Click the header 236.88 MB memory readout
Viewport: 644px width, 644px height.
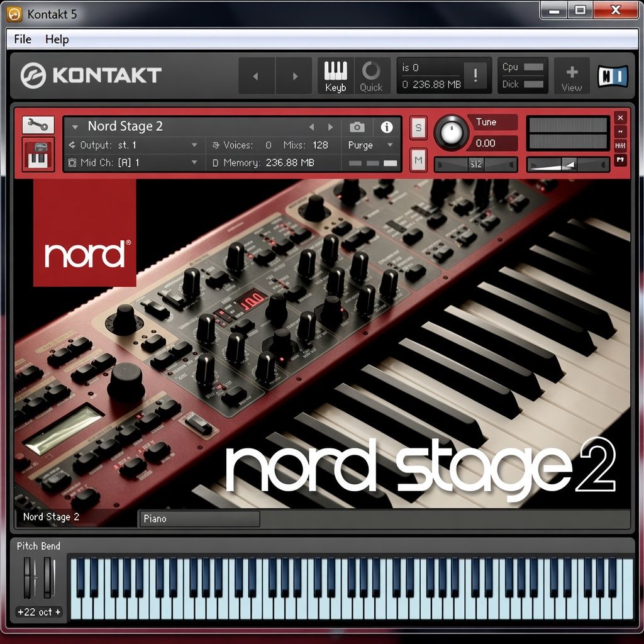click(436, 85)
